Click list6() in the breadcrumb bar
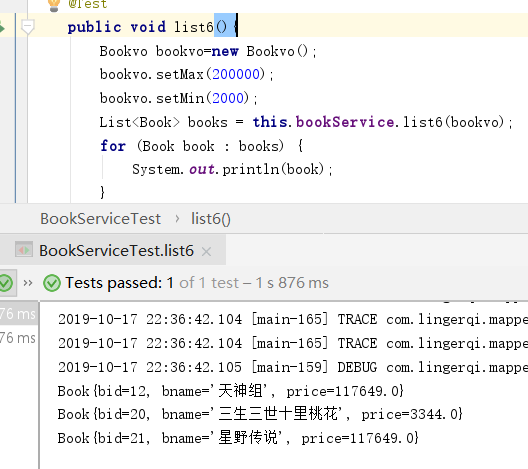Screen dimensions: 528x469 coord(211,219)
